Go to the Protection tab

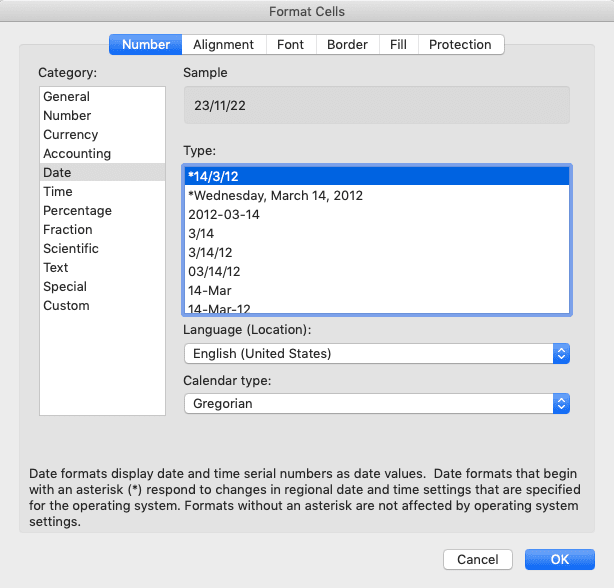coord(460,45)
